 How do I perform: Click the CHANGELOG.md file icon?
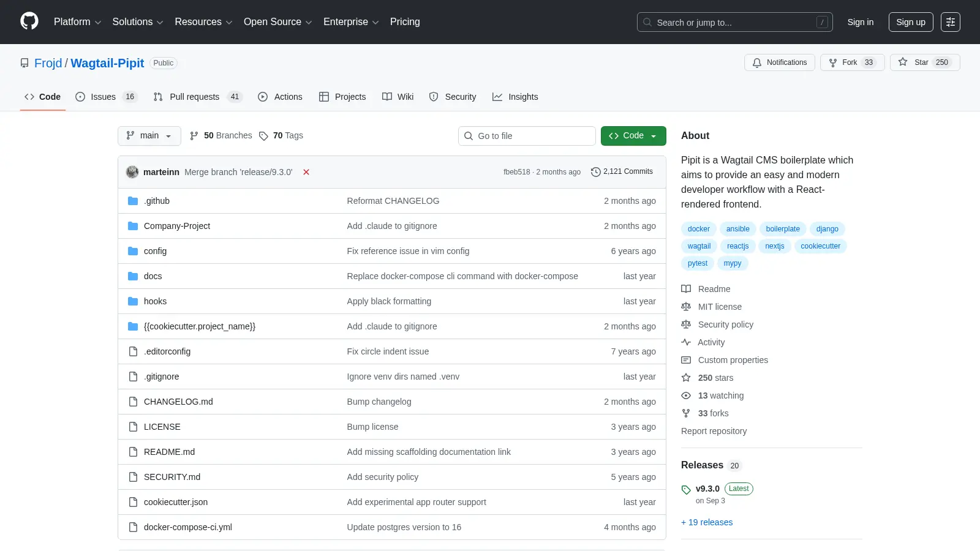[x=133, y=402]
